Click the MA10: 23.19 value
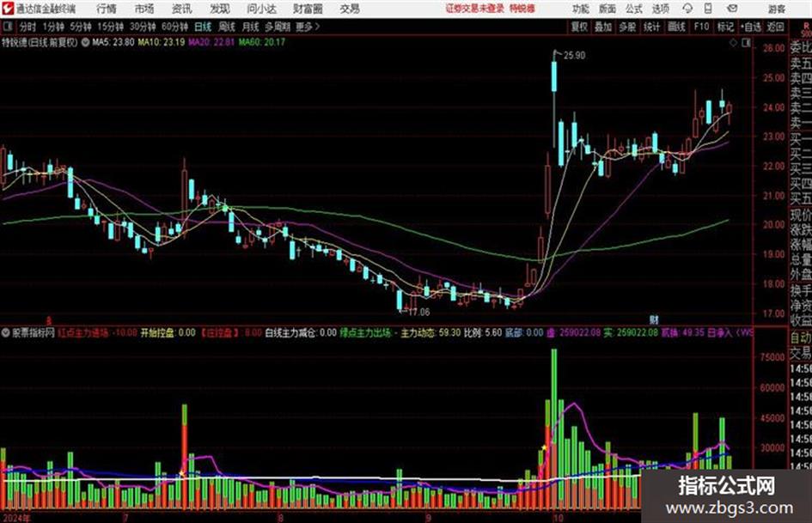Image resolution: width=812 pixels, height=523 pixels. (161, 42)
